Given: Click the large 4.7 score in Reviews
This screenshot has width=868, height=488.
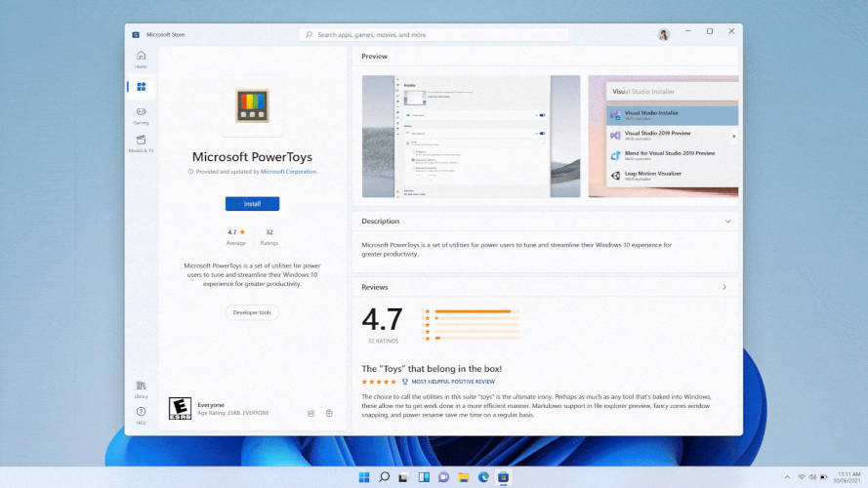Looking at the screenshot, I should 382,320.
